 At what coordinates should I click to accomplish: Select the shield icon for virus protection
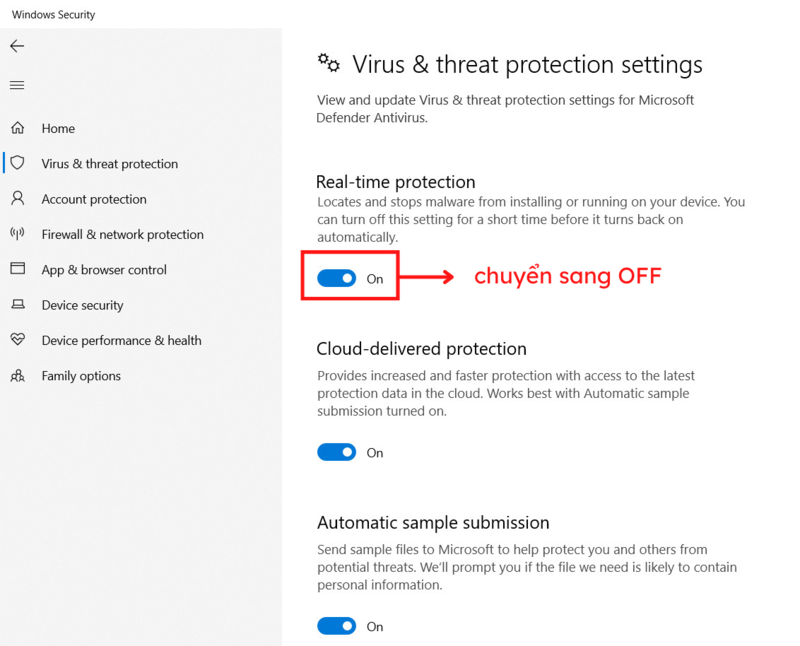[x=18, y=163]
